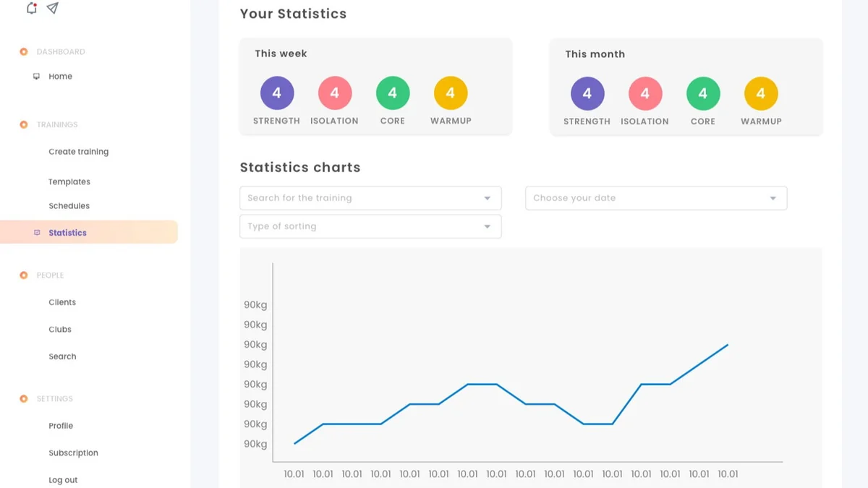The image size is (868, 488).
Task: Open Create training in sidebar
Action: pyautogui.click(x=78, y=152)
